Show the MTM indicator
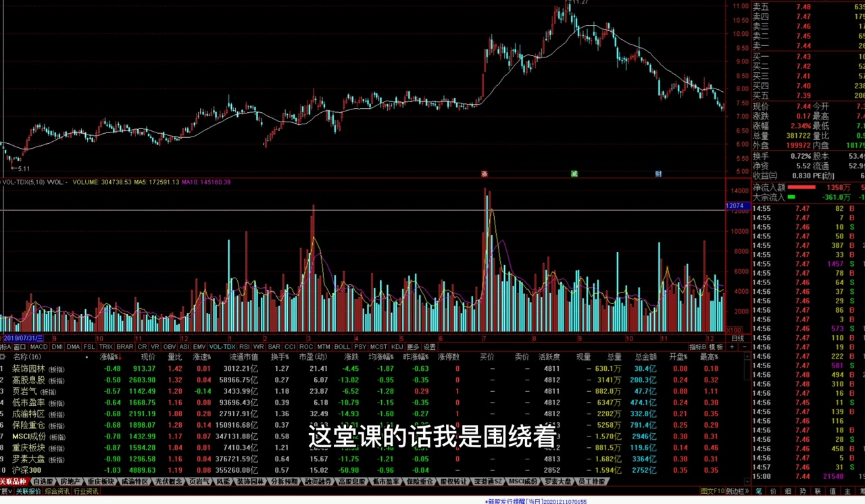This screenshot has height=504, width=865. pos(324,347)
